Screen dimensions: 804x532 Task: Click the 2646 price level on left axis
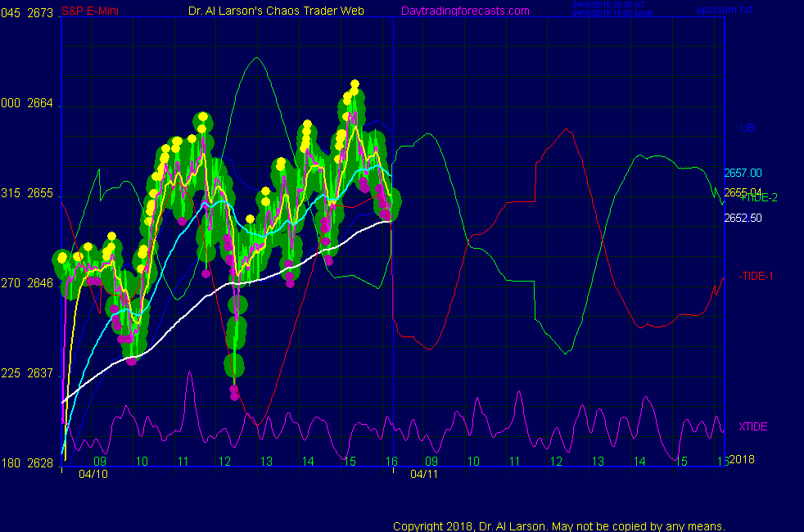(x=40, y=283)
